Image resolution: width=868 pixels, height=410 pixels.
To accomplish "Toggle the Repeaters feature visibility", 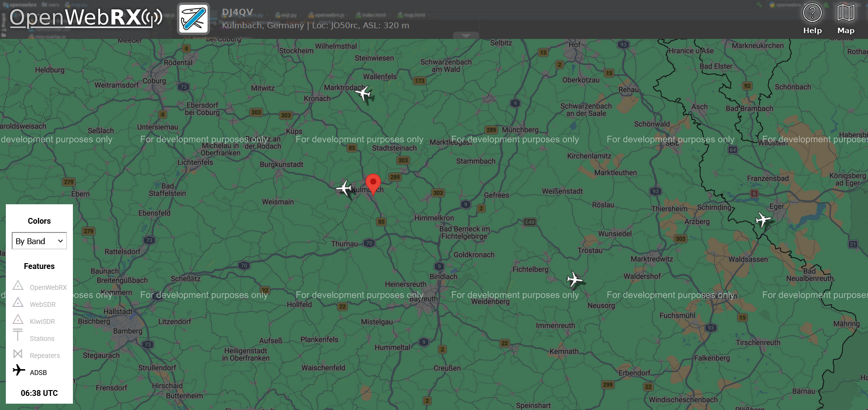I will pos(39,355).
